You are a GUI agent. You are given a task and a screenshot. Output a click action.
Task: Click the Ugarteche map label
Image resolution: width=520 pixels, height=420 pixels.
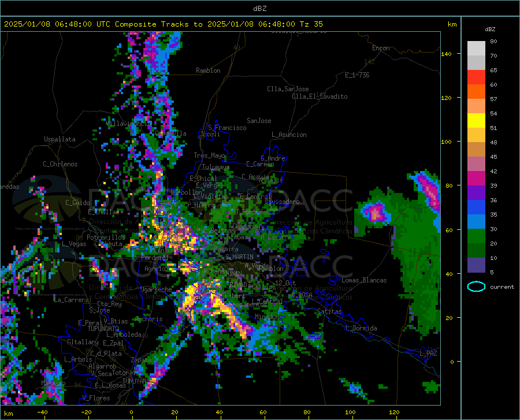pyautogui.click(x=156, y=289)
